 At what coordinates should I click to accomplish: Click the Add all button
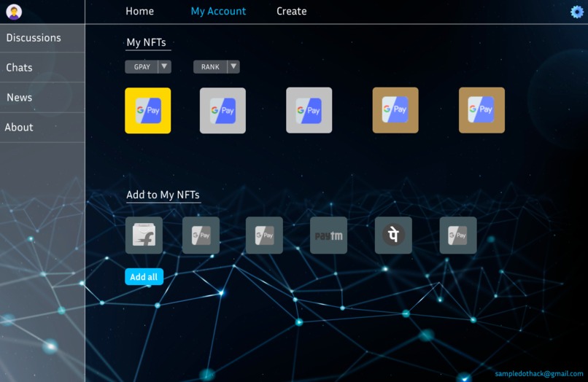(x=144, y=277)
